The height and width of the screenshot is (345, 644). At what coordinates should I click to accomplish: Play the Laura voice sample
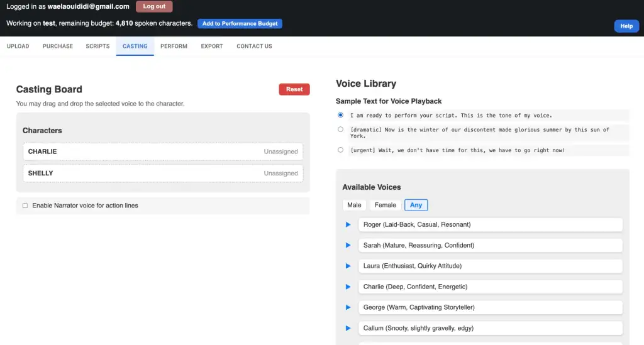tap(348, 266)
